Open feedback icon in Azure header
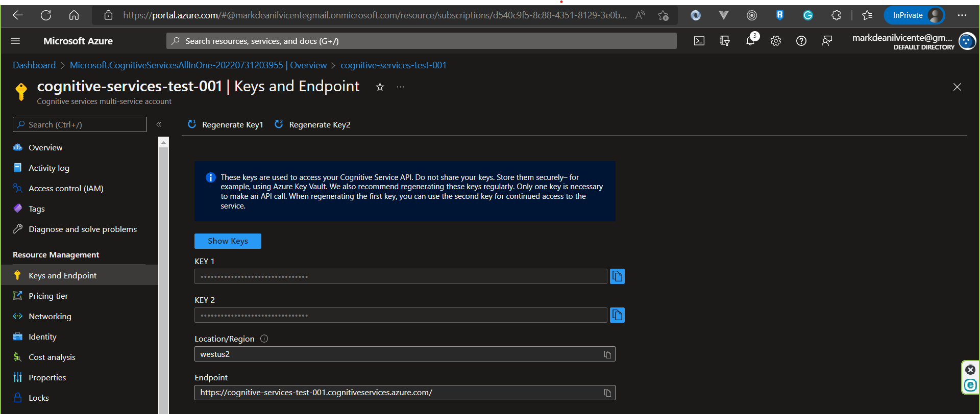 pyautogui.click(x=827, y=41)
